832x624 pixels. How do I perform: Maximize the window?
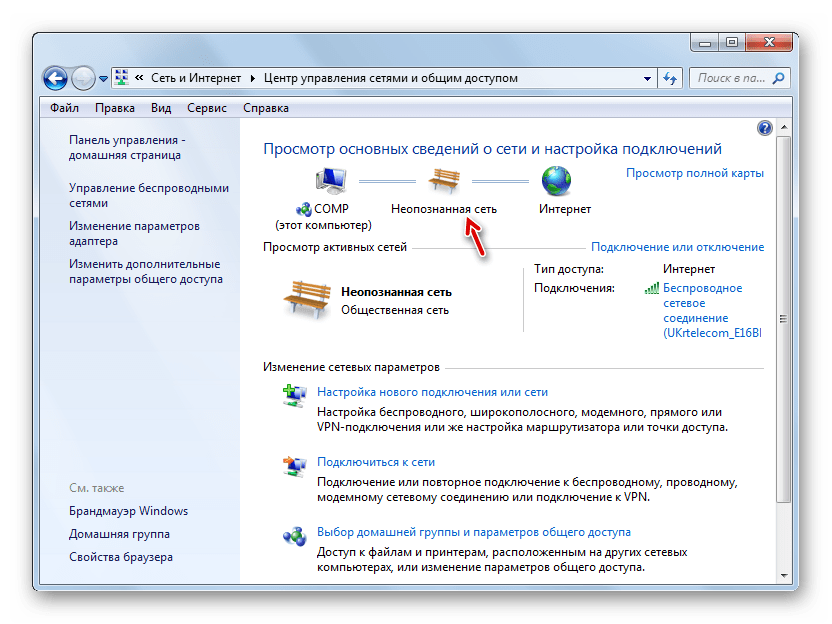pos(732,42)
